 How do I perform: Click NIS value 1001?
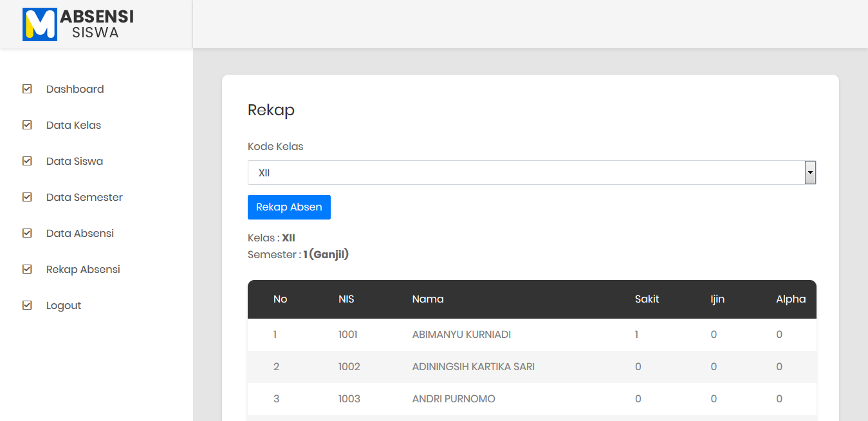(x=348, y=335)
